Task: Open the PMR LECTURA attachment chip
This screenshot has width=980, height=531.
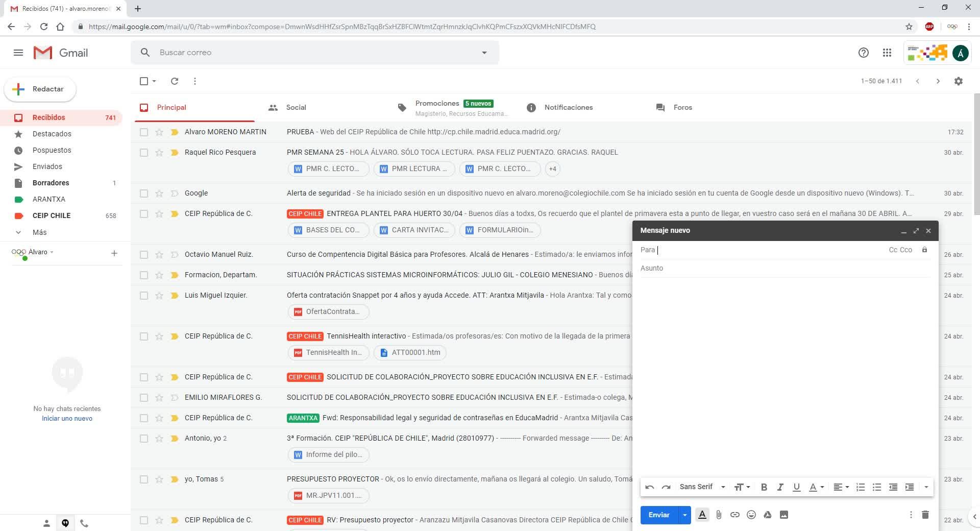Action: pyautogui.click(x=414, y=169)
